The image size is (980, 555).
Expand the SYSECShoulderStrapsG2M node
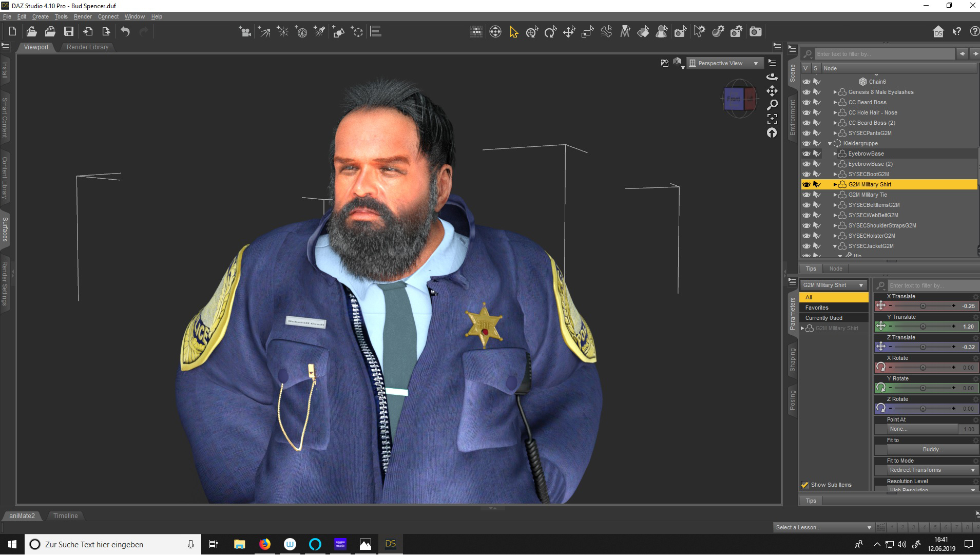coord(835,225)
